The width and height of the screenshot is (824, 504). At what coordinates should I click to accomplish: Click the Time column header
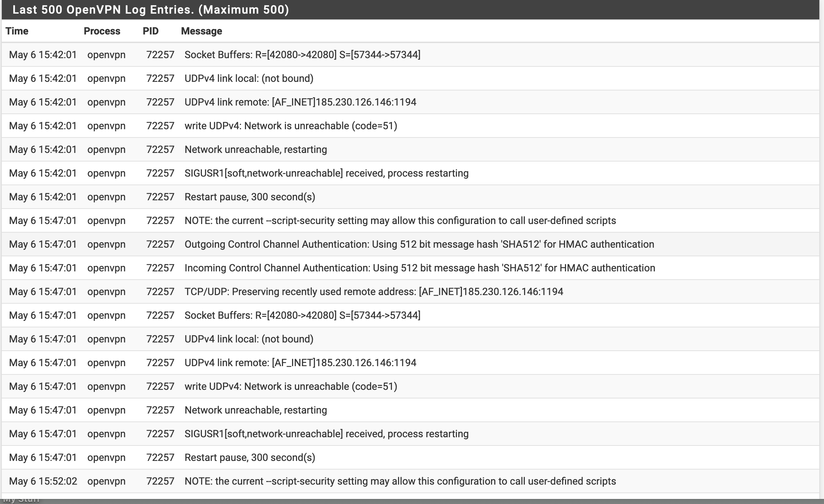(x=17, y=31)
